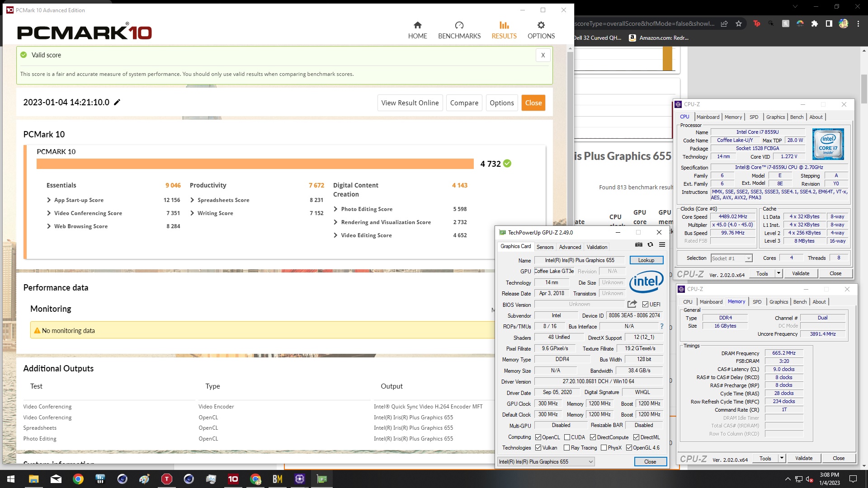Open Chrome extensions puzzle icon
868x488 pixels.
[x=814, y=23]
